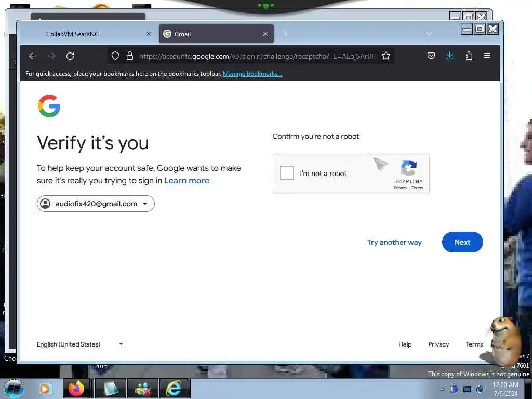The height and width of the screenshot is (399, 532).
Task: List all tabs with the chevron button
Action: point(429,34)
